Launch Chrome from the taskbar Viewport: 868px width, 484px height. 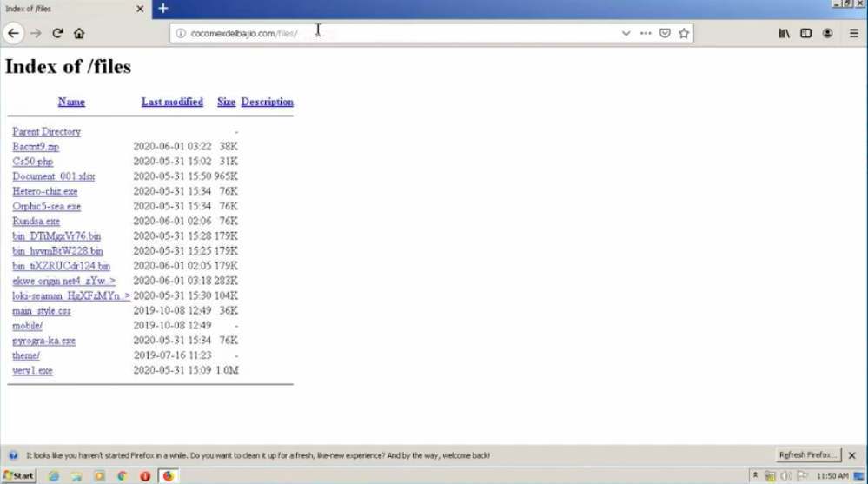[x=122, y=475]
